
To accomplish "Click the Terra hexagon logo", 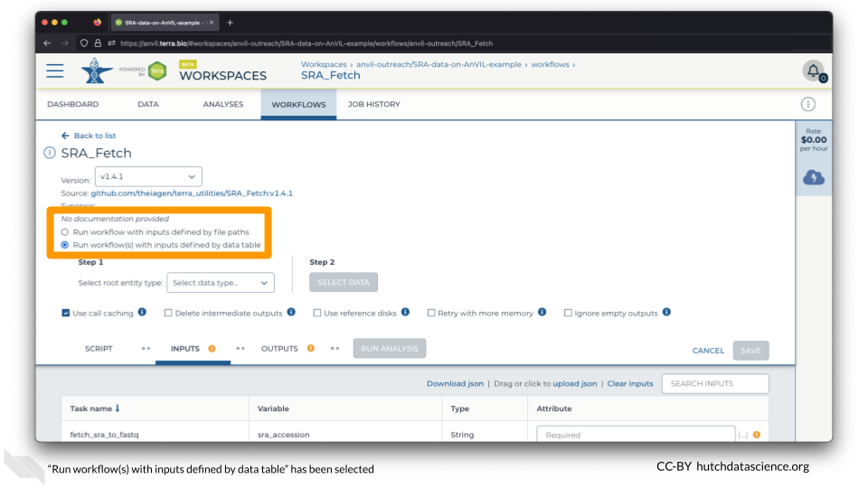I will [157, 70].
